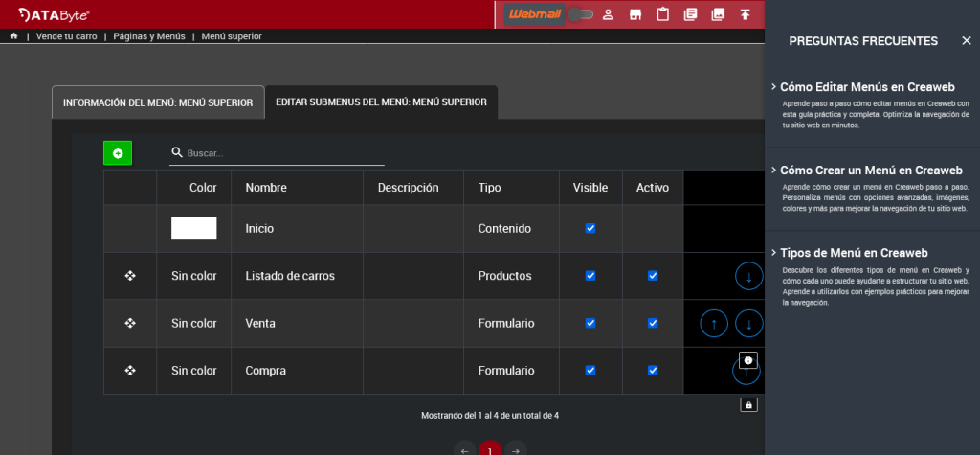The height and width of the screenshot is (455, 980).
Task: Click the upload arrow icon
Action: click(x=746, y=14)
